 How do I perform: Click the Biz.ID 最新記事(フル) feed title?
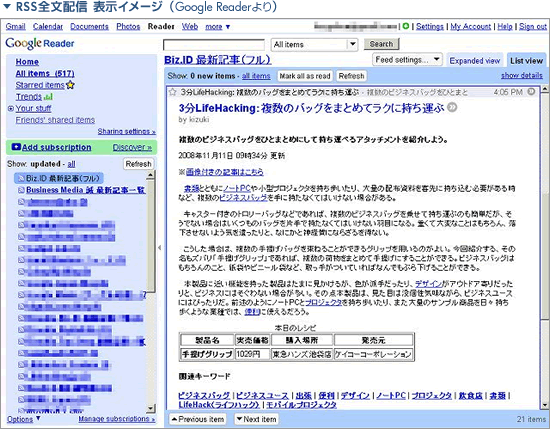point(217,60)
